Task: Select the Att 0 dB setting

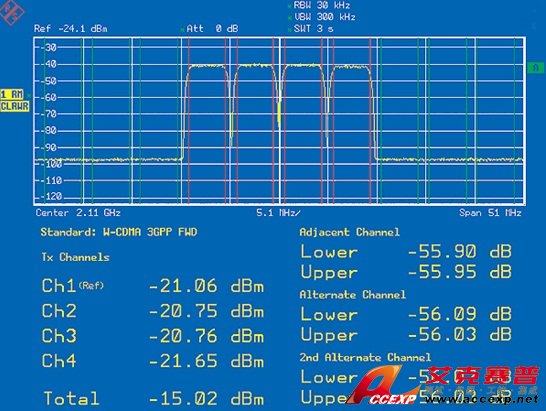Action: (212, 29)
